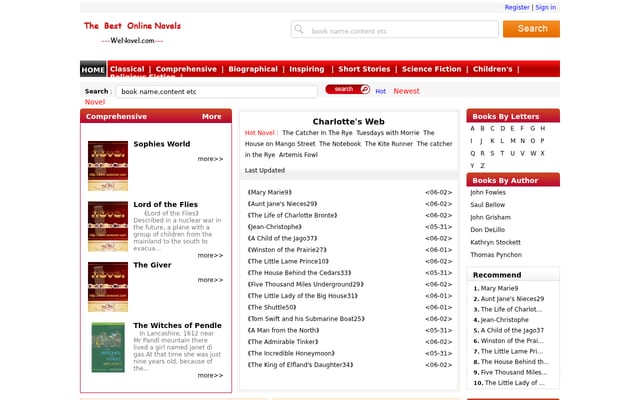Open the Inspiring category
The height and width of the screenshot is (400, 640).
[x=307, y=69]
